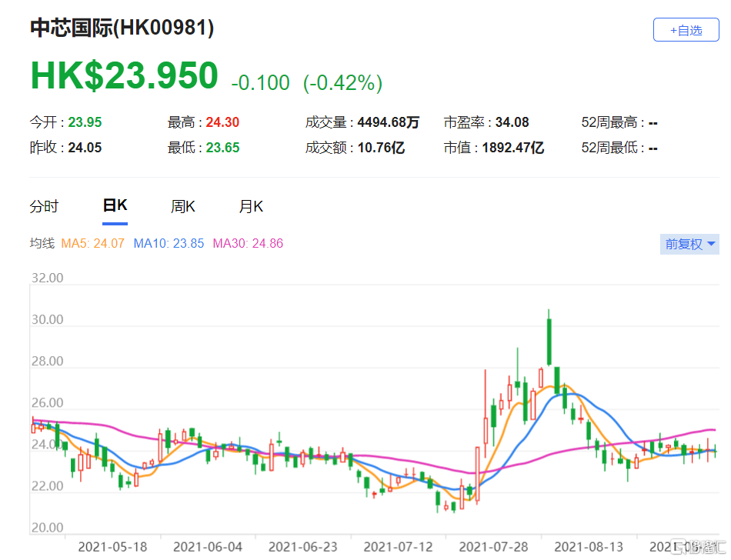
Task: Click the 52周最高 label
Action: pyautogui.click(x=609, y=122)
